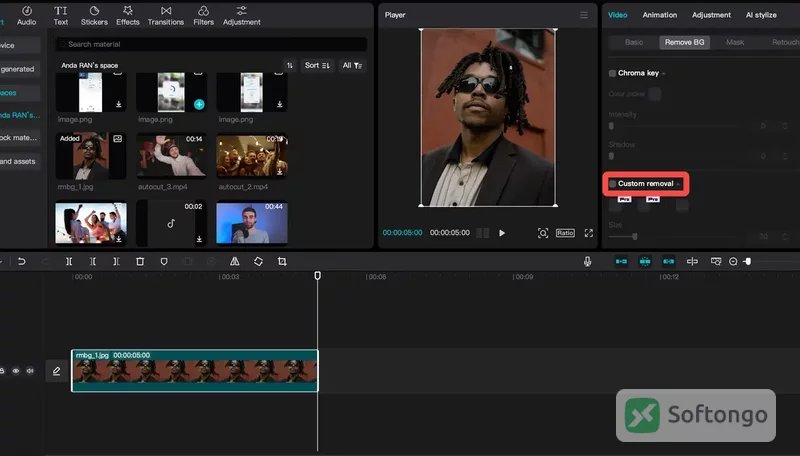The height and width of the screenshot is (456, 800).
Task: Enter fullscreen preview in Player
Action: 589,233
